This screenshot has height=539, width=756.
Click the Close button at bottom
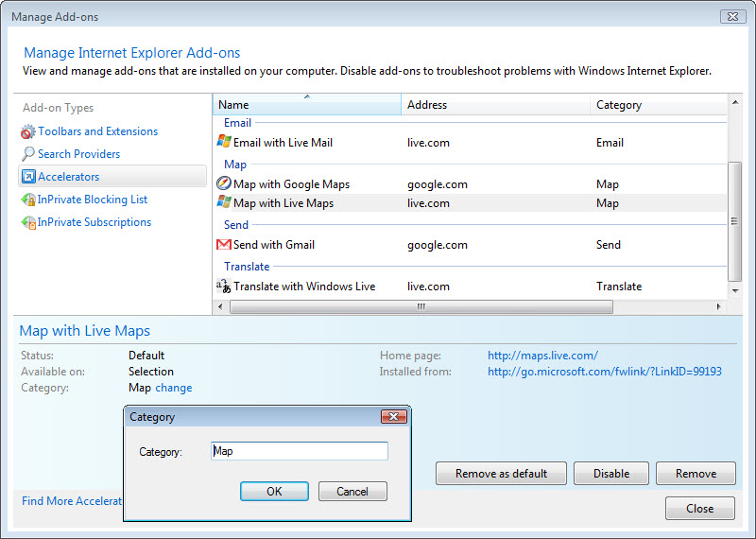[x=700, y=508]
